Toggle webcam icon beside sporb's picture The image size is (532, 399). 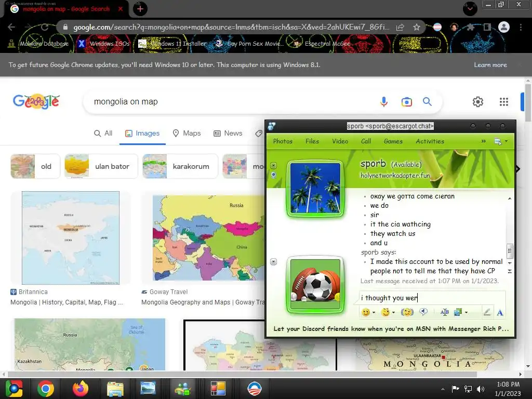tap(273, 175)
